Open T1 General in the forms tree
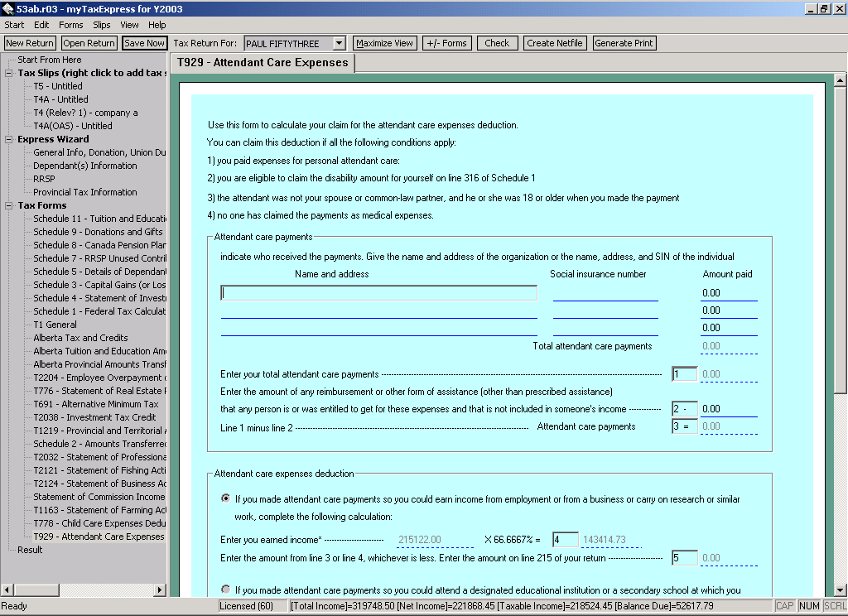The height and width of the screenshot is (616, 848). click(55, 325)
